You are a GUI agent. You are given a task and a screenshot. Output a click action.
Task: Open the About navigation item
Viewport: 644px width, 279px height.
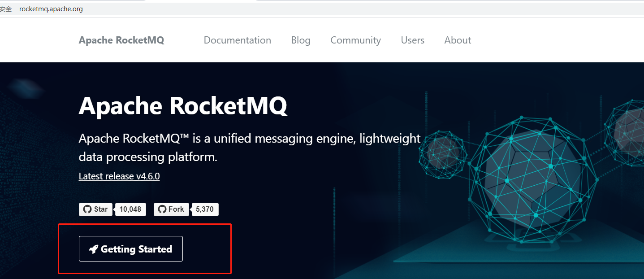[x=458, y=40]
